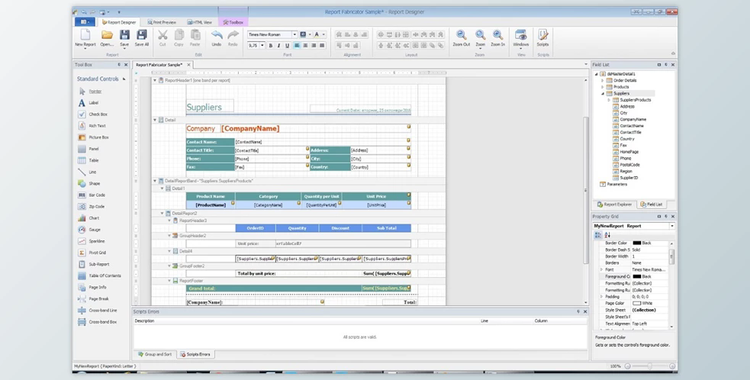Click the zoom slider in the status bar

click(650, 366)
